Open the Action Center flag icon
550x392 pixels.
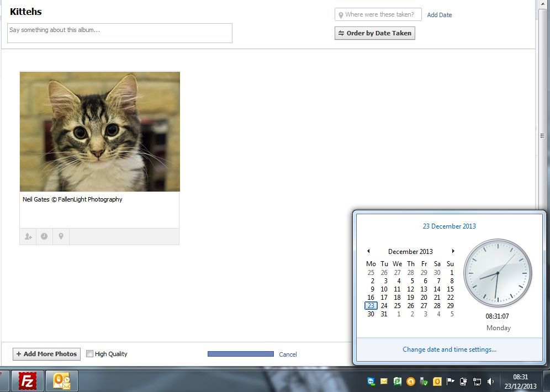click(451, 382)
